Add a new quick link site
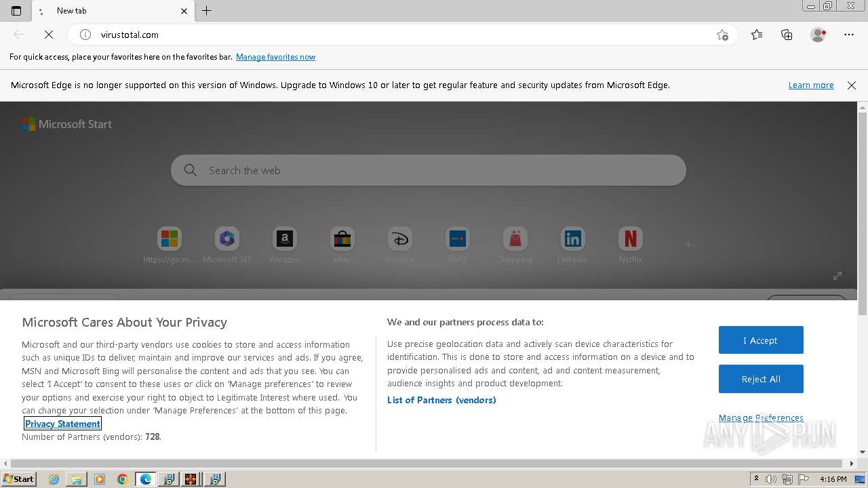The height and width of the screenshot is (488, 868). 688,245
